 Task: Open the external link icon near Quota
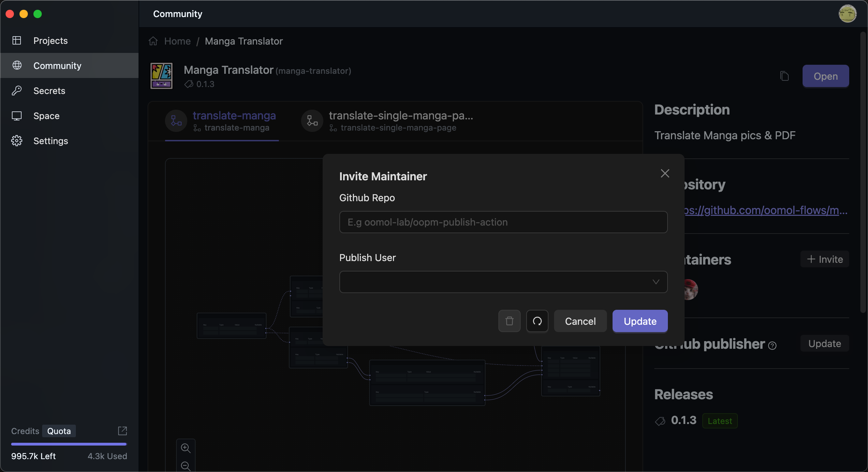[122, 431]
